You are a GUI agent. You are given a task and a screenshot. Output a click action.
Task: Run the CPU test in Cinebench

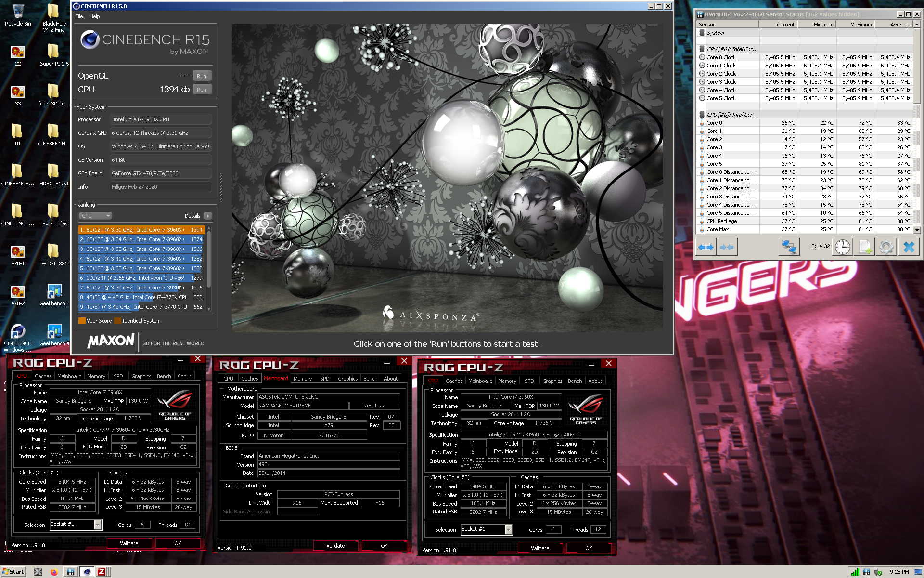pos(201,90)
